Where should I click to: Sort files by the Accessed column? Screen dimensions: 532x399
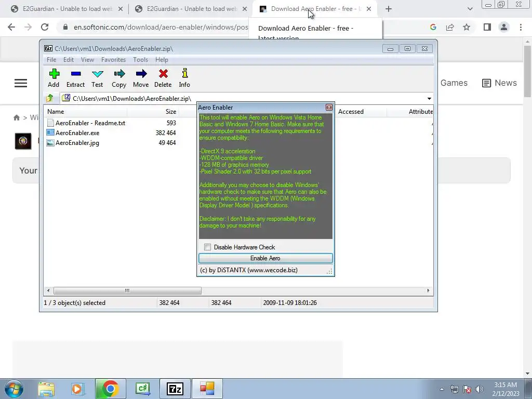pyautogui.click(x=361, y=112)
